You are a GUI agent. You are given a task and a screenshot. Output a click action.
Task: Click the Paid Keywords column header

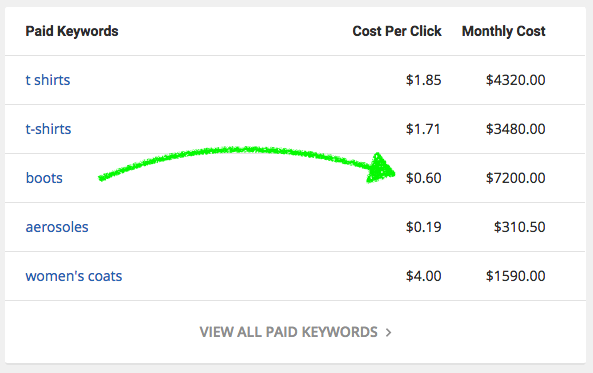pyautogui.click(x=72, y=31)
